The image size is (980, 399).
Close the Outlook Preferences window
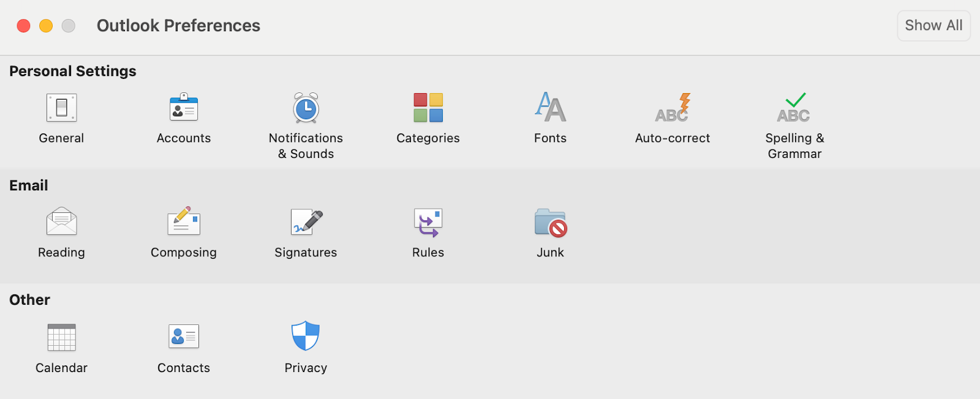(x=23, y=26)
